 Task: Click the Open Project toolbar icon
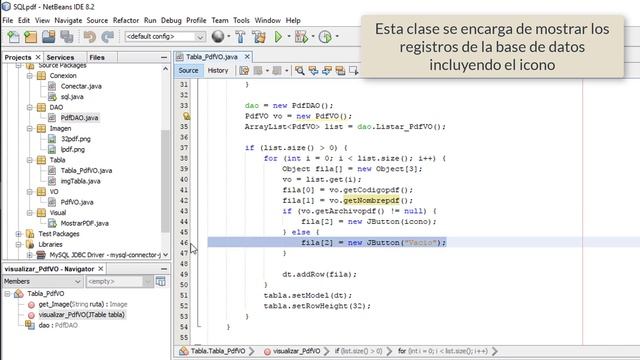[49, 37]
